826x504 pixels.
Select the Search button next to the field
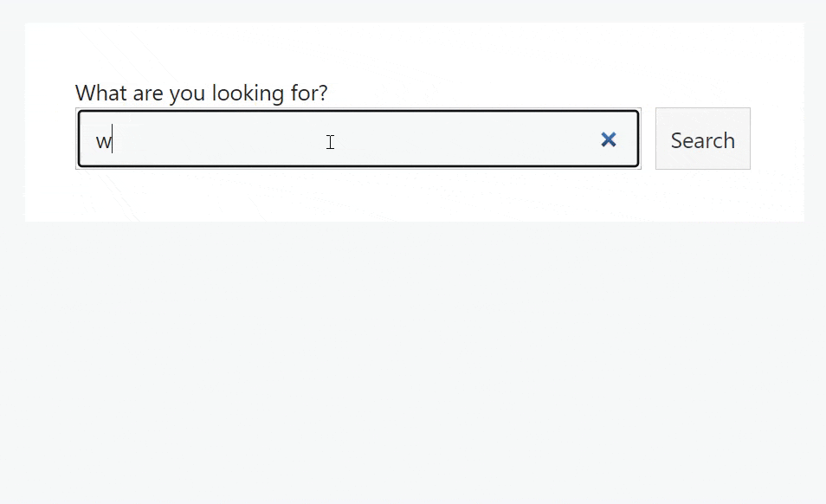point(702,139)
